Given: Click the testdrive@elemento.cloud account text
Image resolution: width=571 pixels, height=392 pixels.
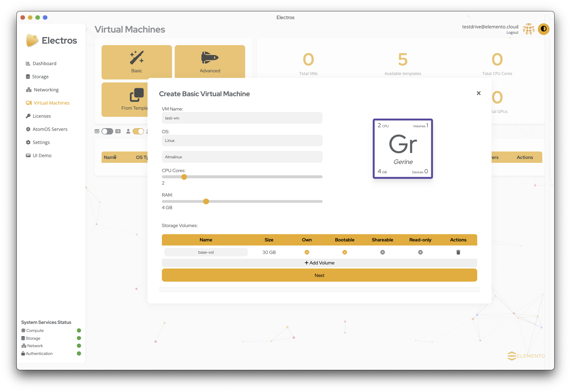Looking at the screenshot, I should tap(490, 27).
